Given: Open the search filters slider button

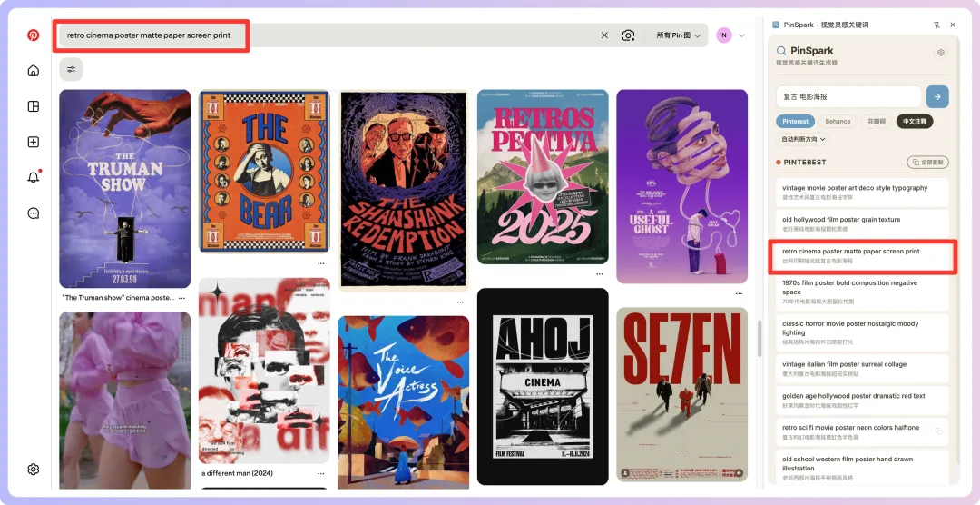Looking at the screenshot, I should pyautogui.click(x=72, y=69).
